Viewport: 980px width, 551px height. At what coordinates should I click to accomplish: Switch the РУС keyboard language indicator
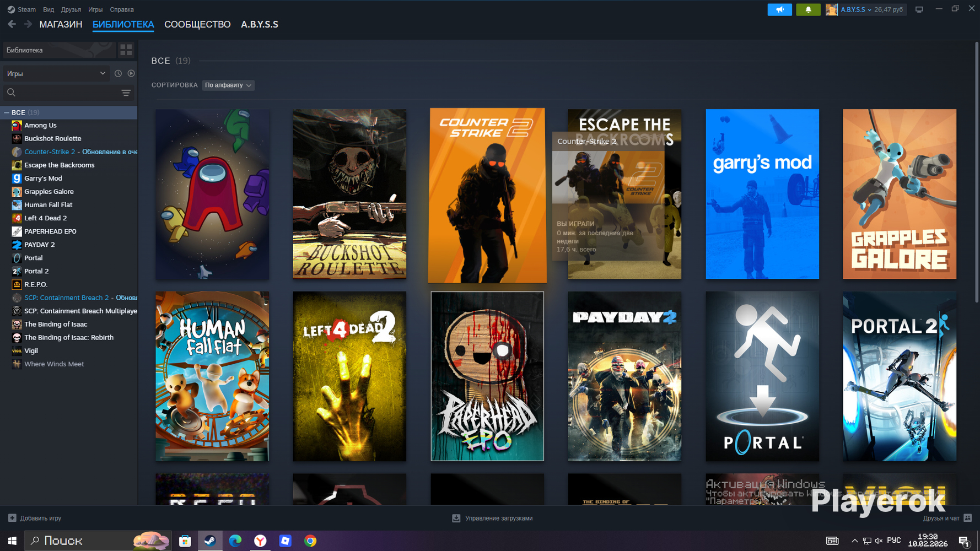pyautogui.click(x=893, y=541)
